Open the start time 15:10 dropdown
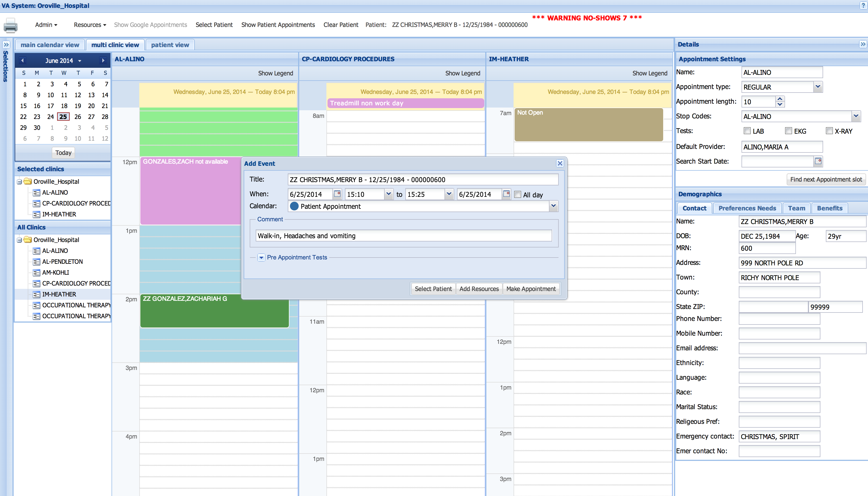 [388, 194]
